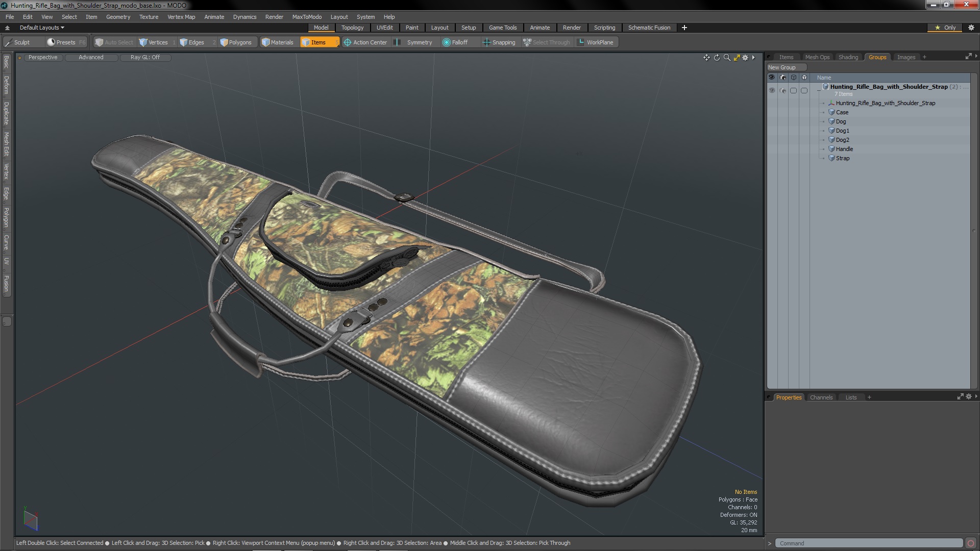This screenshot has height=551, width=980.
Task: Click the yellow viewport maximize icon
Action: click(737, 58)
